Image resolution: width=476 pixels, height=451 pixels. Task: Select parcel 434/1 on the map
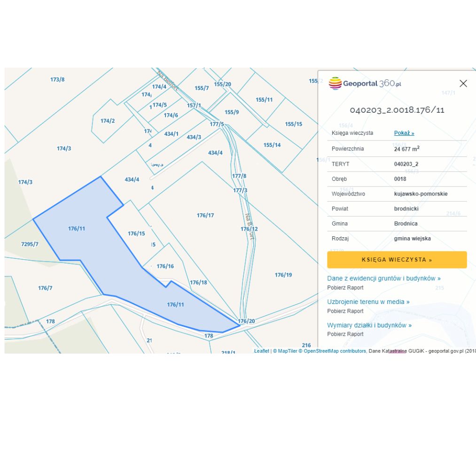coord(171,134)
